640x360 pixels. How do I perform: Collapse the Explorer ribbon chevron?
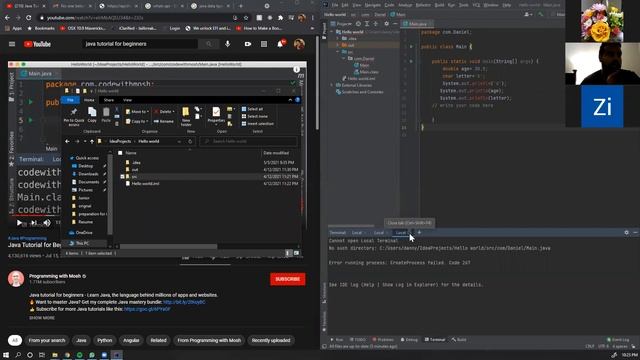290,100
